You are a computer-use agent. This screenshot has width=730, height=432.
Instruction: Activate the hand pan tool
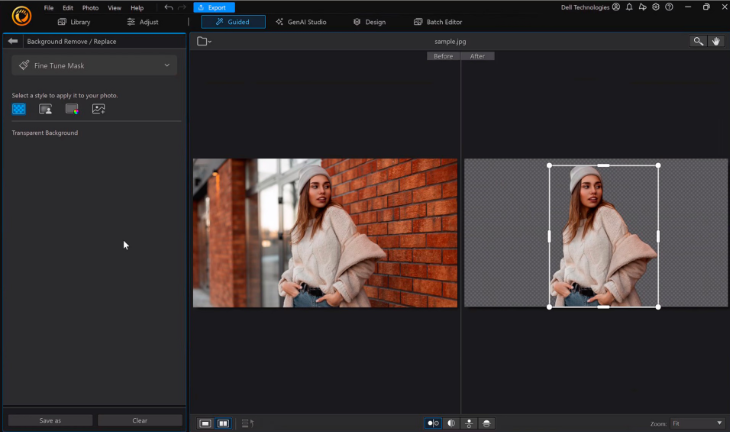(x=716, y=41)
